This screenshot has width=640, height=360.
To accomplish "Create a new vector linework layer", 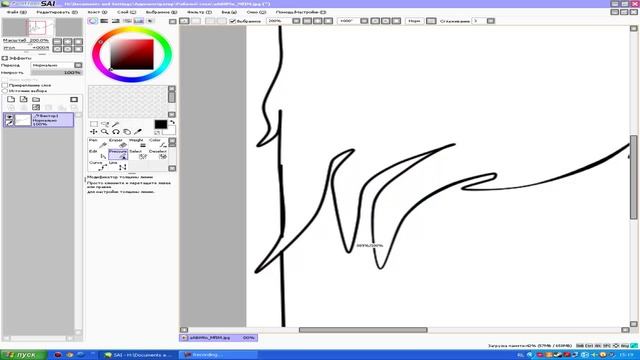I will (x=24, y=99).
